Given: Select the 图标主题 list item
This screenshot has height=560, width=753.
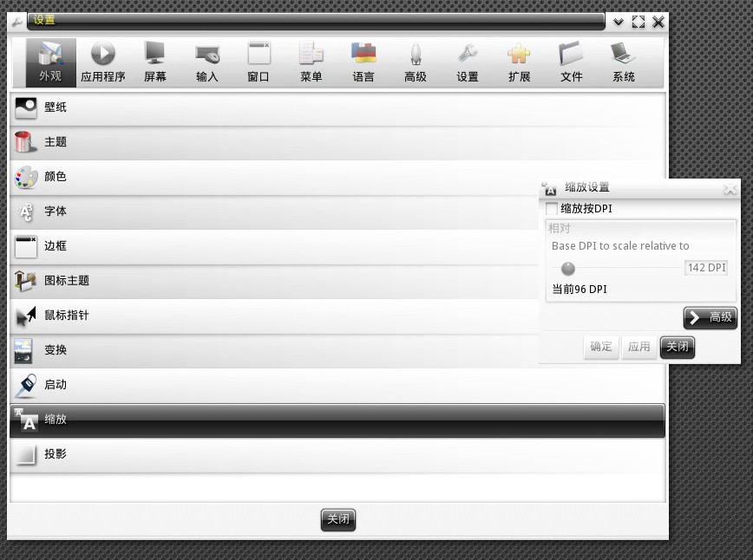Looking at the screenshot, I should 274,281.
